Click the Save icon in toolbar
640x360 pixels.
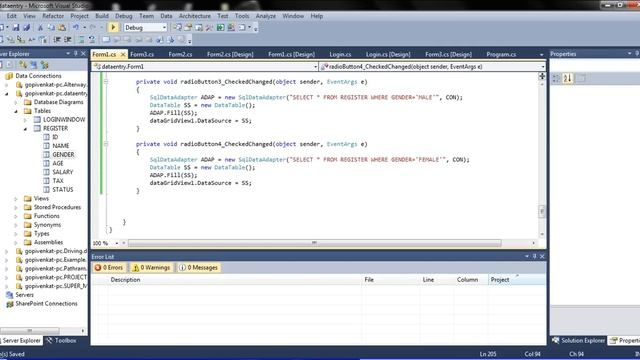16,28
